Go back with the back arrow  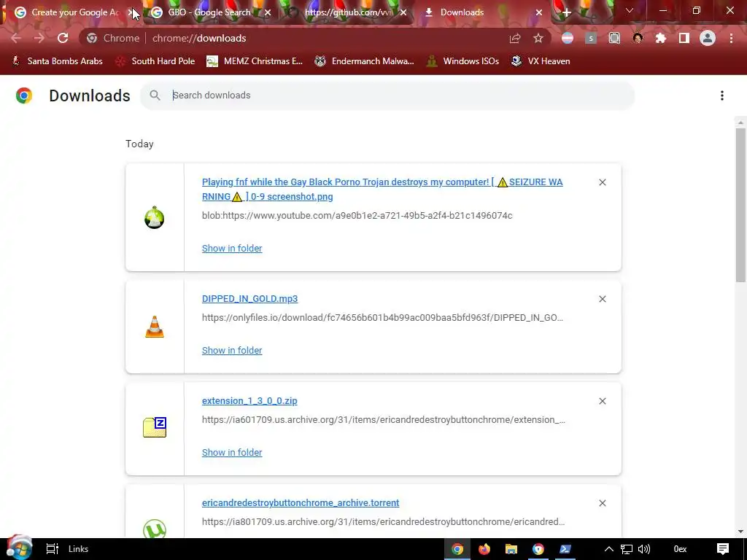16,38
